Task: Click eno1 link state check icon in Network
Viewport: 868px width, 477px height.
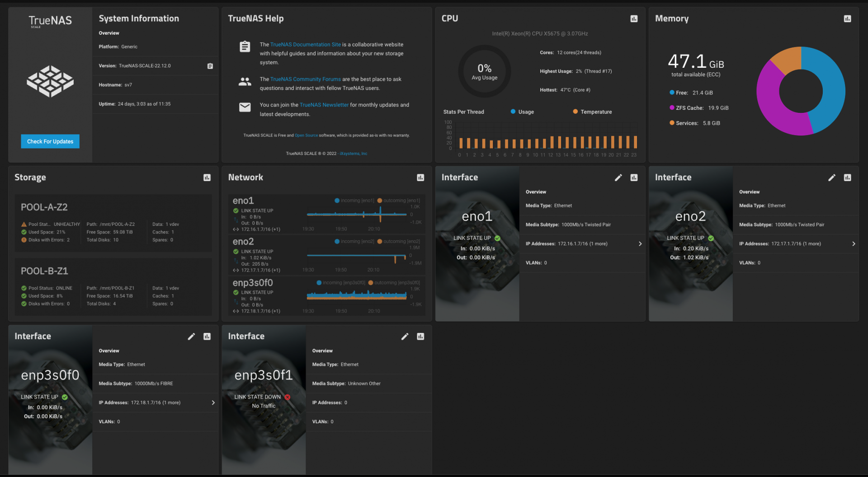Action: pos(236,210)
